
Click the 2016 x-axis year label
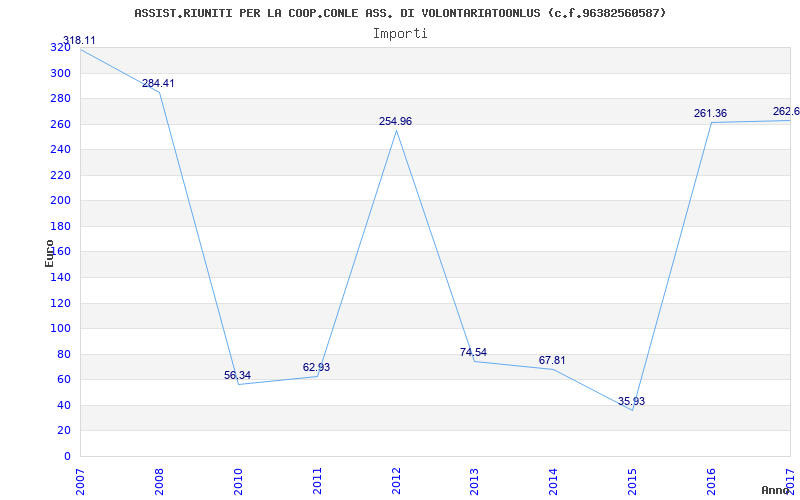(x=712, y=481)
